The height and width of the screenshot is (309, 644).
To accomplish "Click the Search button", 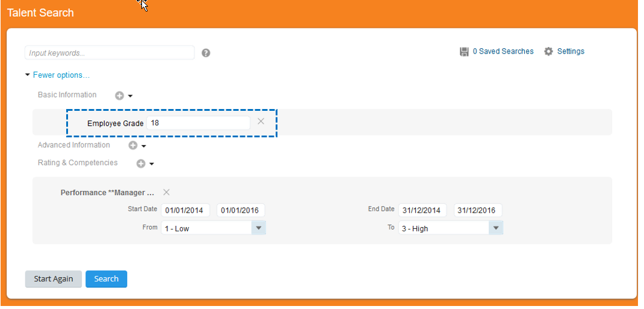I will 107,279.
